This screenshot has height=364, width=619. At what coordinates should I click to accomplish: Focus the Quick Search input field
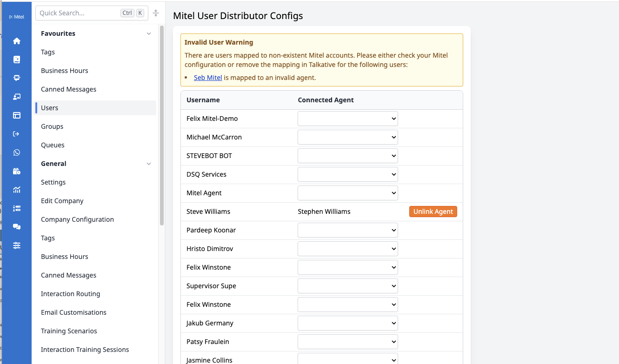coord(92,13)
